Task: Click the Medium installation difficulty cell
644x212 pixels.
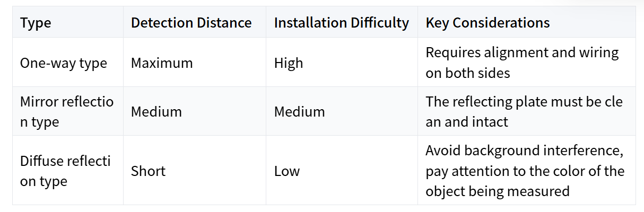Action: 299,112
